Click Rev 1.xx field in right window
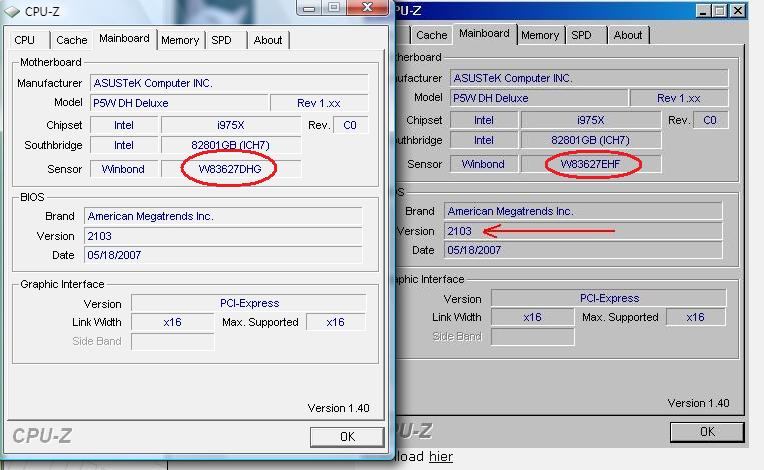764x470 pixels. [679, 98]
